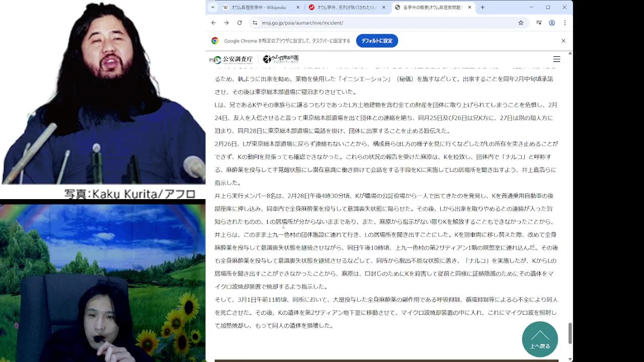Click the scrollbar down arrow
Viewport: 644px width, 362px height.
pos(570,359)
